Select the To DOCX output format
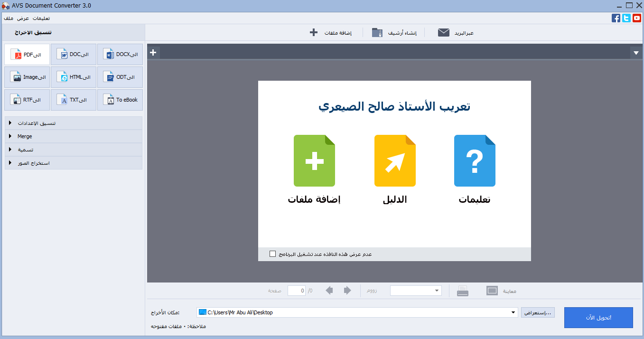Image resolution: width=644 pixels, height=339 pixels. 120,55
